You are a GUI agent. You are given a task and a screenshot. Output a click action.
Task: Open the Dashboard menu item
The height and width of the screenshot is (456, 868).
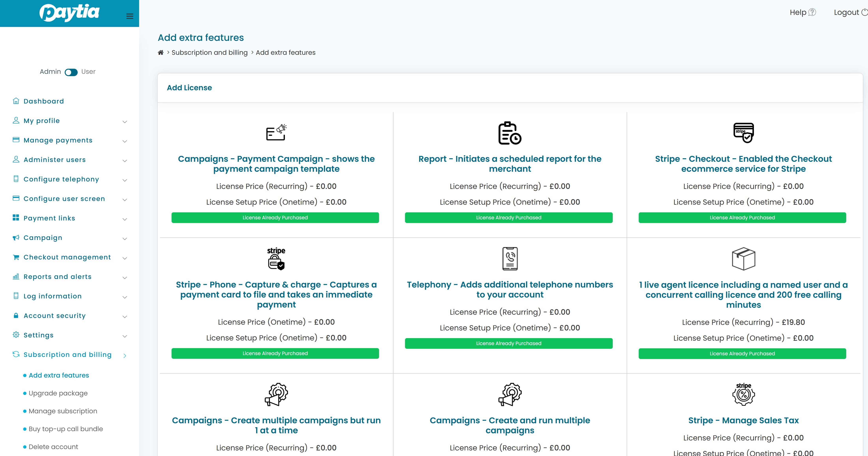pos(43,101)
